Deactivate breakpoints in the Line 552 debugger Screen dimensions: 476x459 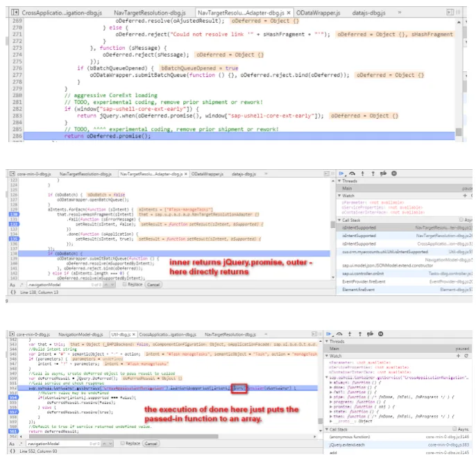(370, 334)
